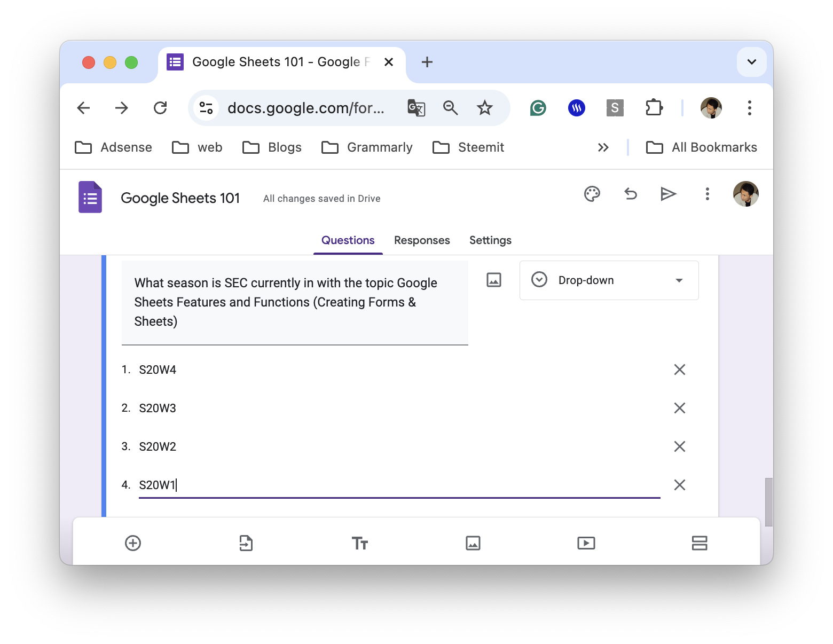
Task: Open the Steemit bookmarks folder
Action: (x=468, y=147)
